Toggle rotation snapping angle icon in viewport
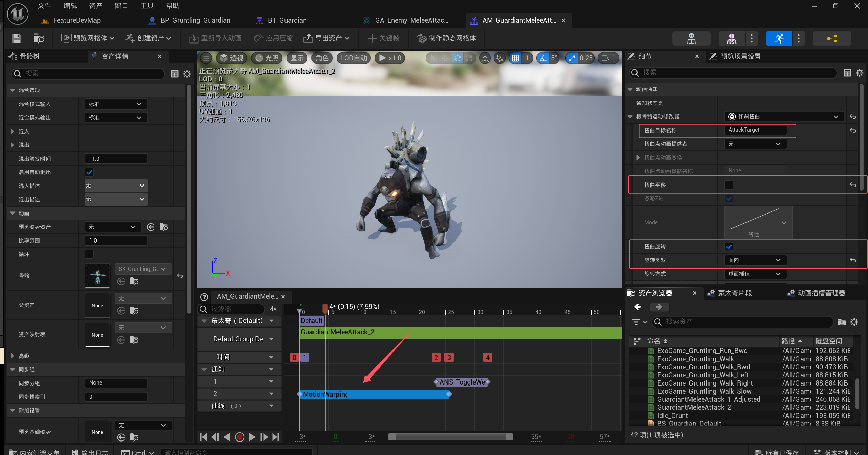This screenshot has width=868, height=455. pyautogui.click(x=543, y=58)
